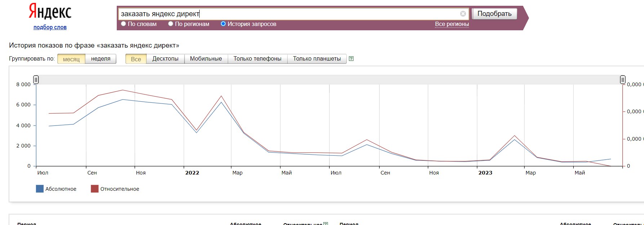Click the right range slider handle on chart
644x225 pixels.
click(622, 80)
